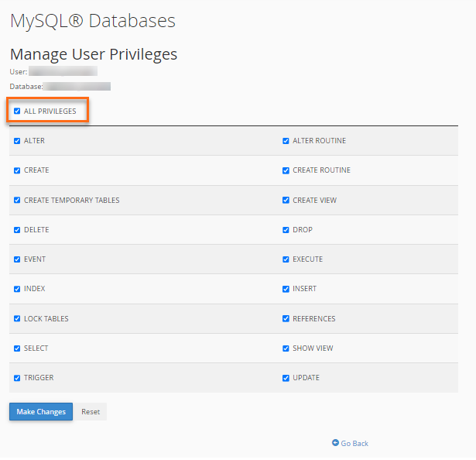476x460 pixels.
Task: Click the Go Back arrow icon
Action: 335,443
